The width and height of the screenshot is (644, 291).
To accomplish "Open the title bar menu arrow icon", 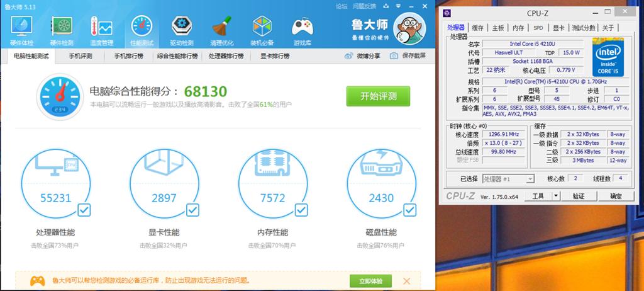I will tap(398, 6).
